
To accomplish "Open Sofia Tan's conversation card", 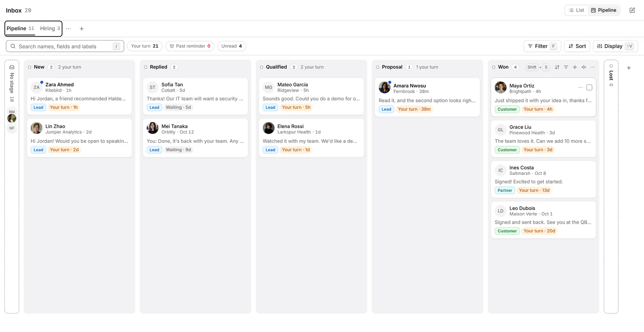I will click(195, 96).
